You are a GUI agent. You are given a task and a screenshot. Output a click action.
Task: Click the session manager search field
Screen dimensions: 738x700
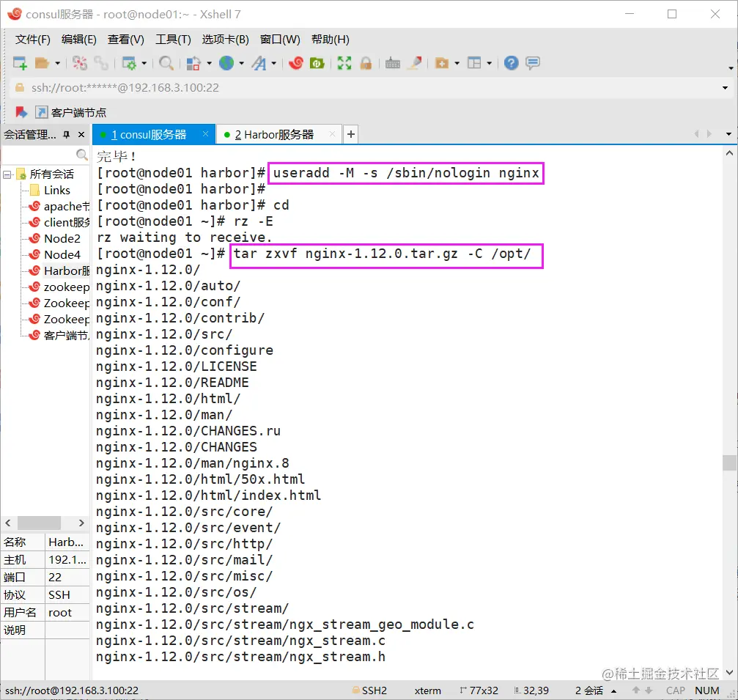point(39,155)
